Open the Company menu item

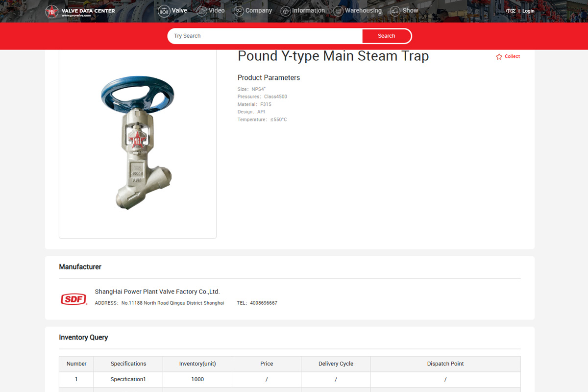click(259, 10)
